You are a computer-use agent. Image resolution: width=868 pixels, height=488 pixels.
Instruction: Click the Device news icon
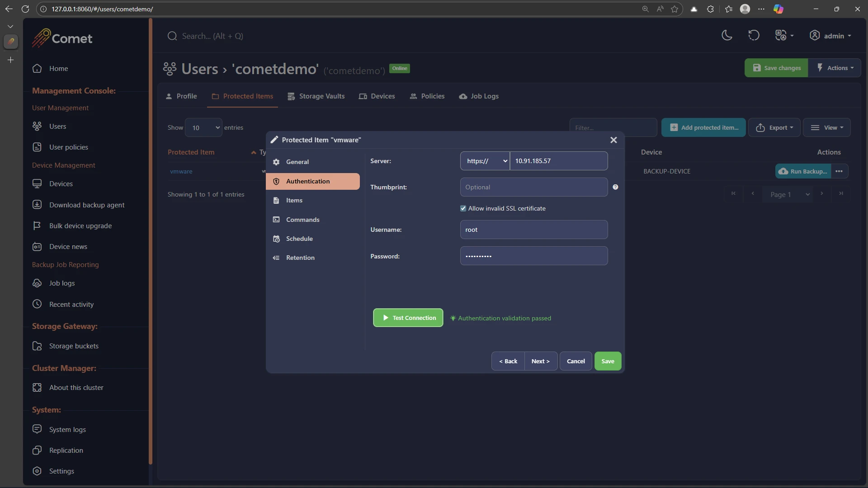[37, 247]
